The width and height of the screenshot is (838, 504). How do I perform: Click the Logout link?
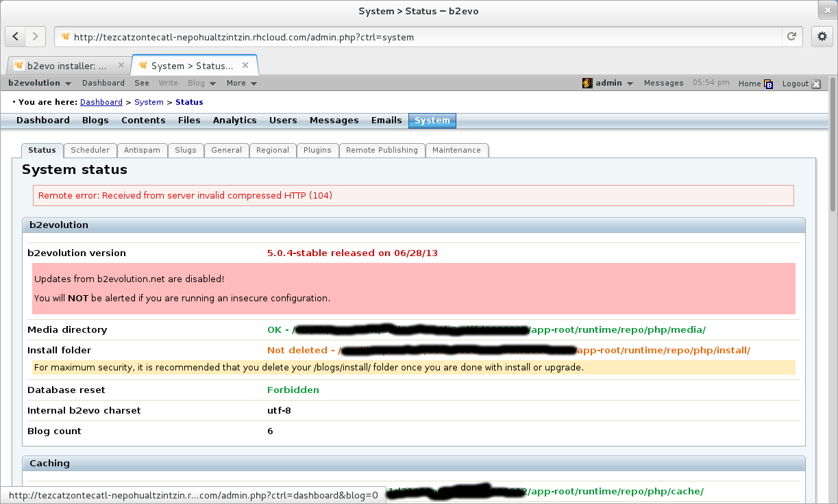click(796, 84)
